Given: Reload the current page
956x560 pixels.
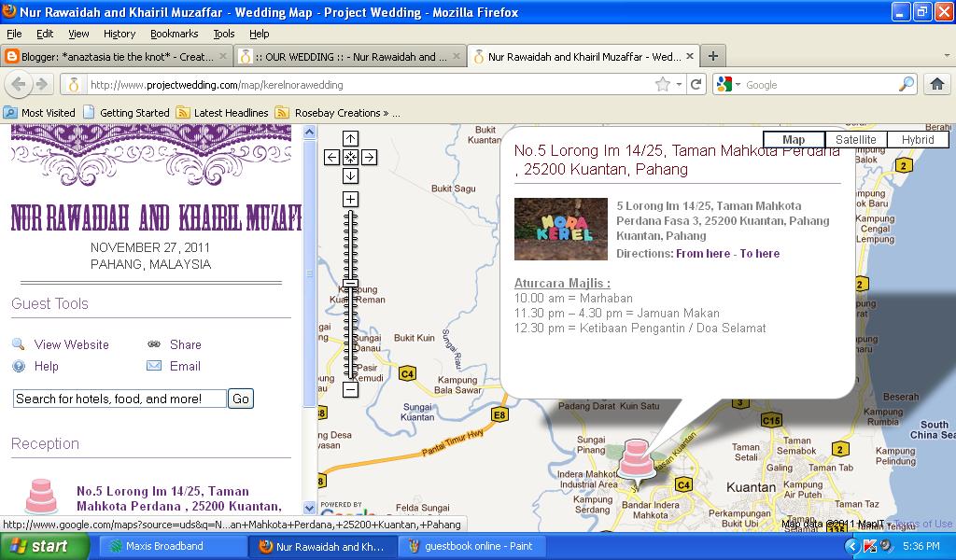Looking at the screenshot, I should (x=696, y=83).
